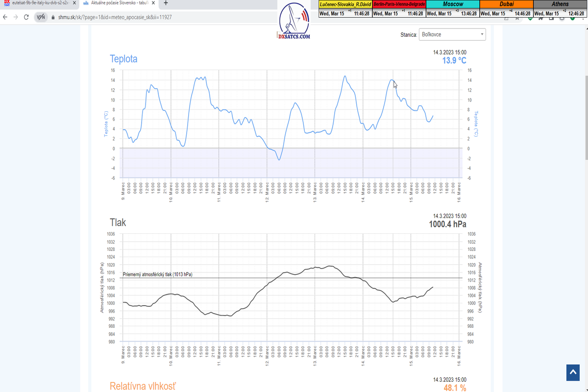Open a new browser tab
The width and height of the screenshot is (588, 392).
[x=166, y=3]
